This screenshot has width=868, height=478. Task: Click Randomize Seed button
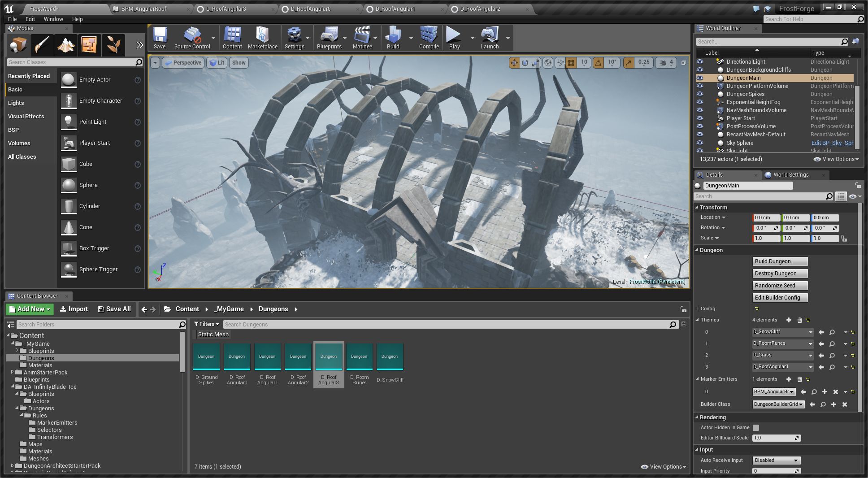pyautogui.click(x=780, y=286)
